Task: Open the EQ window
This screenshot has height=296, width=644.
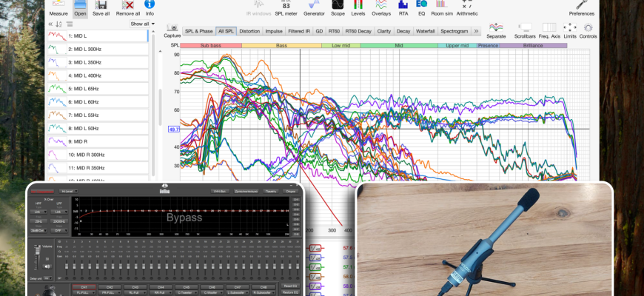Action: click(x=422, y=8)
